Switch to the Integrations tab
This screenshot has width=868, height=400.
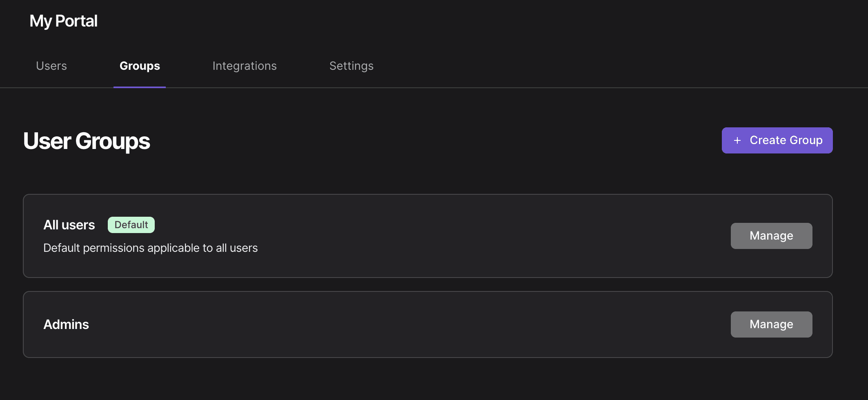(245, 66)
